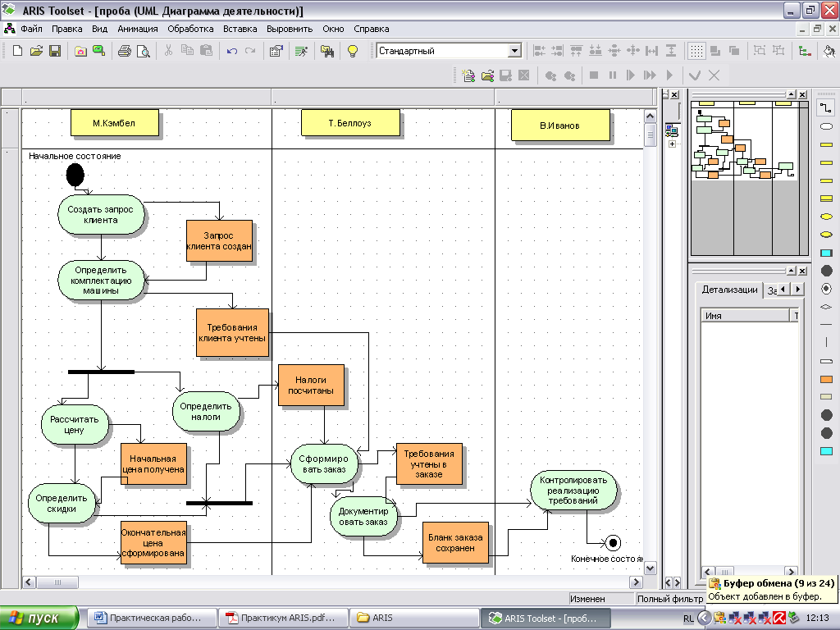
Task: Select the В.Иванов yellow box
Action: tap(560, 126)
